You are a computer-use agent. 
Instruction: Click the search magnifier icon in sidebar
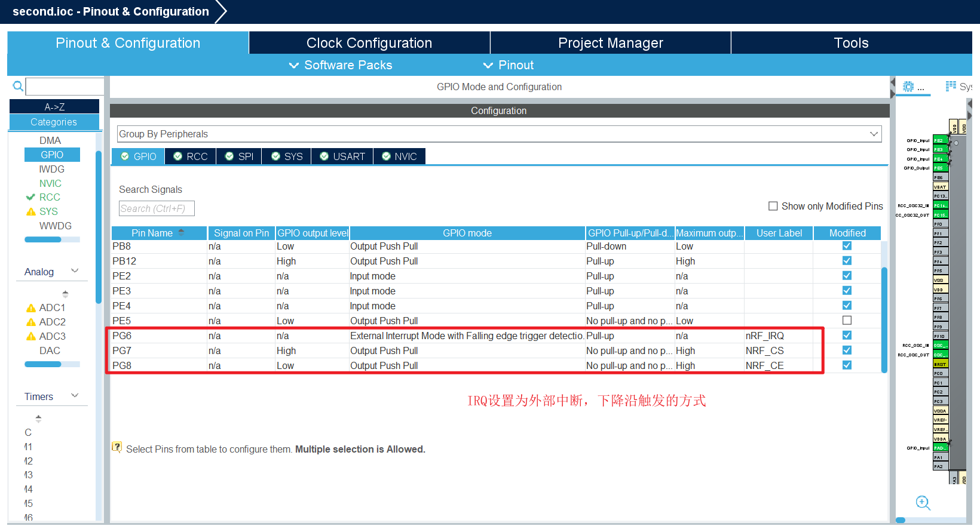click(18, 87)
